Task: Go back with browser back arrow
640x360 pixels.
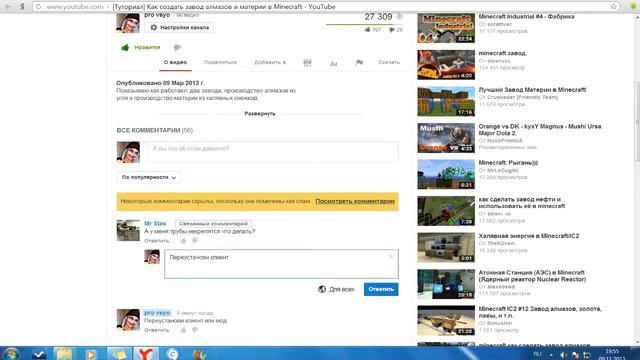Action: coord(8,7)
